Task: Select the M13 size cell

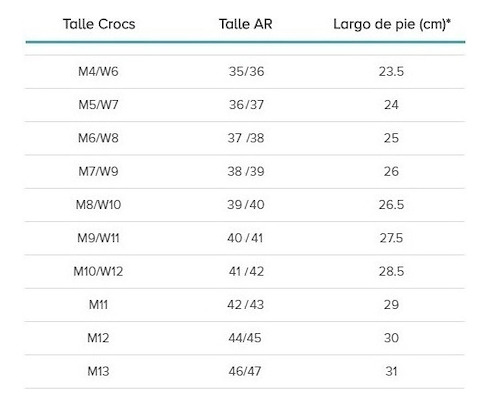Action: pyautogui.click(x=98, y=371)
